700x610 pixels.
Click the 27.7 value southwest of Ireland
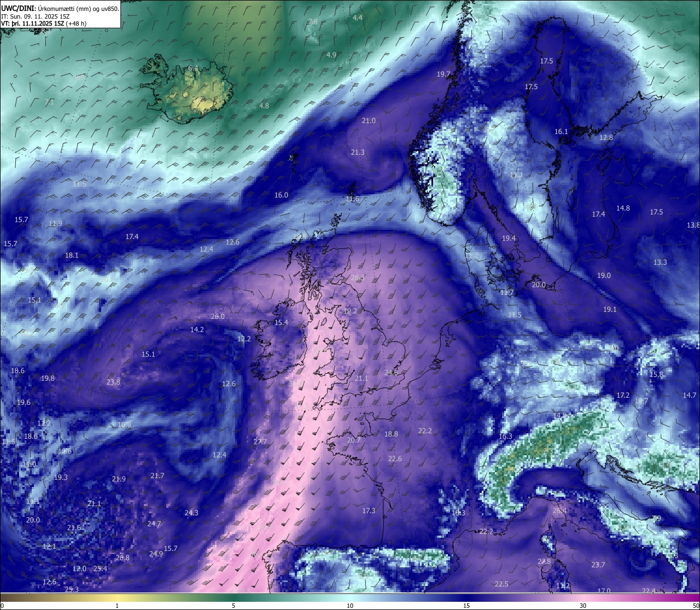pyautogui.click(x=260, y=442)
